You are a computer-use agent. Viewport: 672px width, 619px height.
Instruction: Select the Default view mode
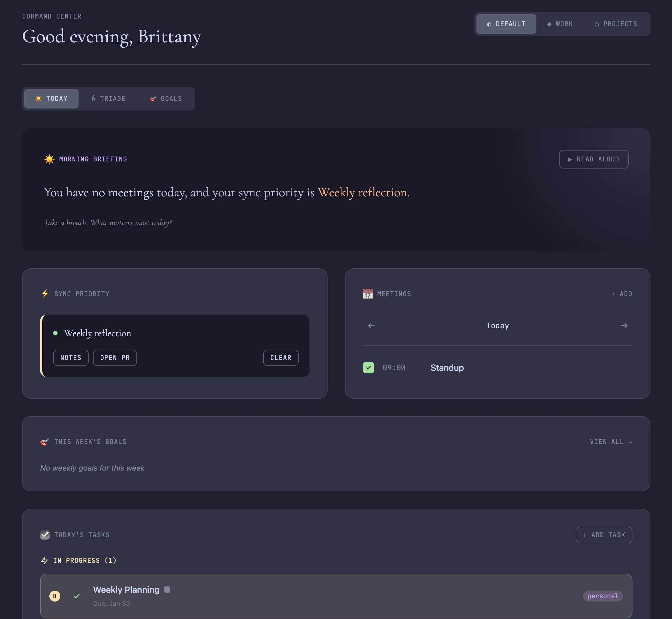[506, 24]
